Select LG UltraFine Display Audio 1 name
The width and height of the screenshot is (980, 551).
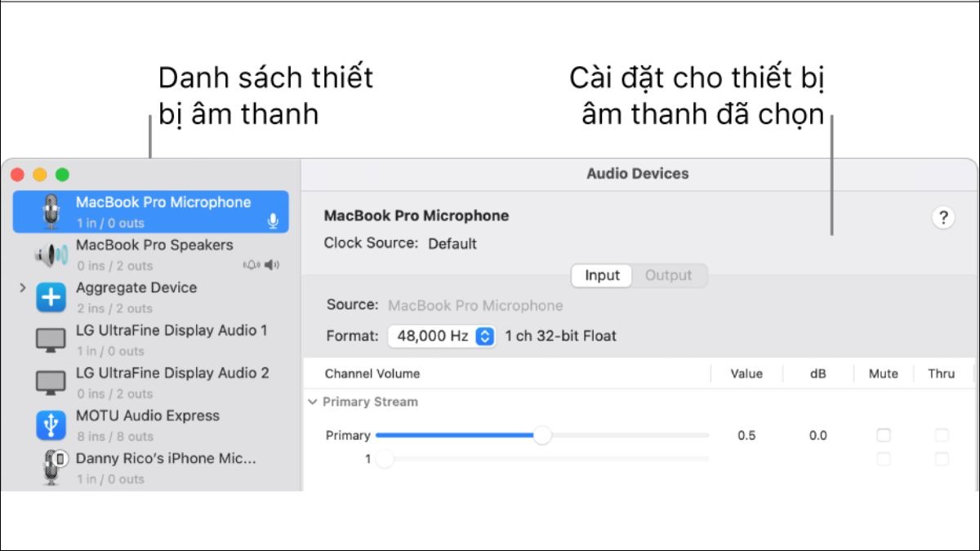pos(171,331)
